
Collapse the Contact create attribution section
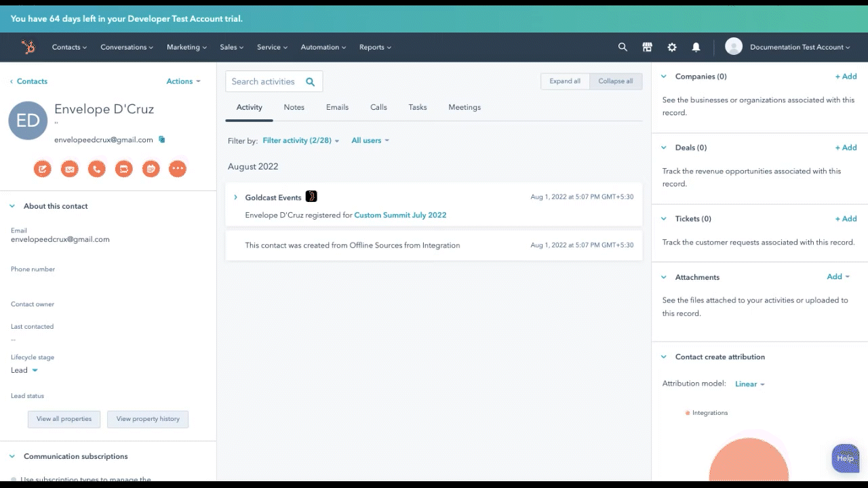pyautogui.click(x=663, y=357)
